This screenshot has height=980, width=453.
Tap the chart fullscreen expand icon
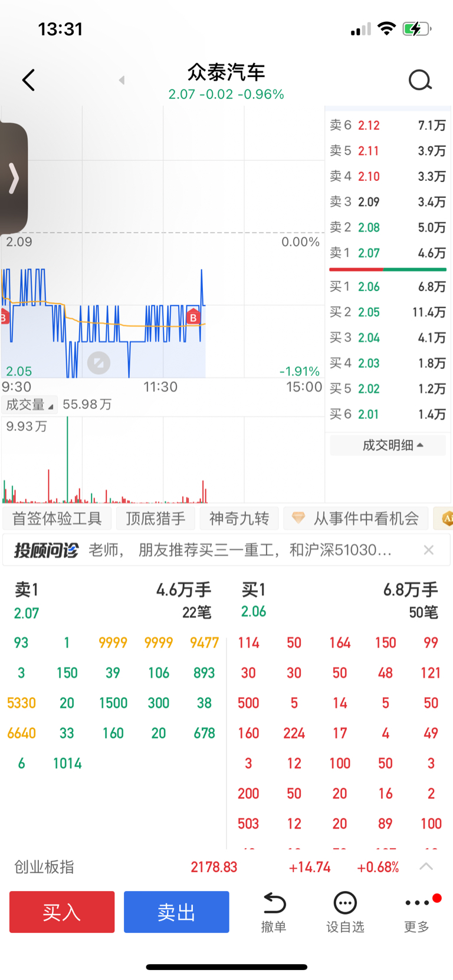99,363
